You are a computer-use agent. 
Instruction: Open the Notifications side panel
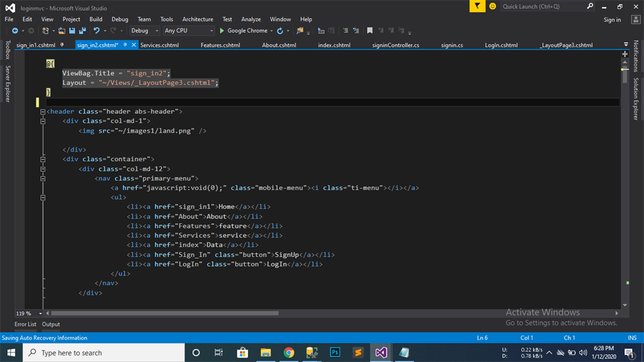click(x=636, y=56)
